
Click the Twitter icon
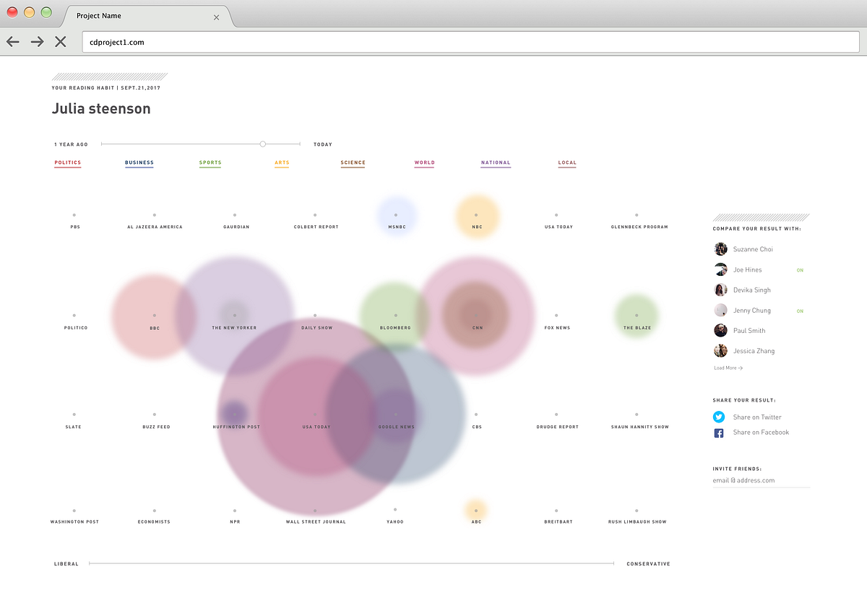pos(719,417)
